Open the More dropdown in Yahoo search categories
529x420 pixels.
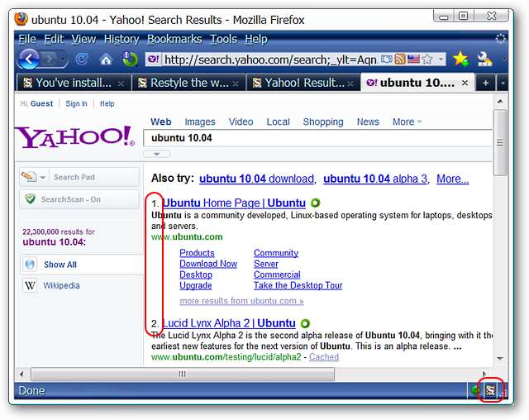click(407, 122)
